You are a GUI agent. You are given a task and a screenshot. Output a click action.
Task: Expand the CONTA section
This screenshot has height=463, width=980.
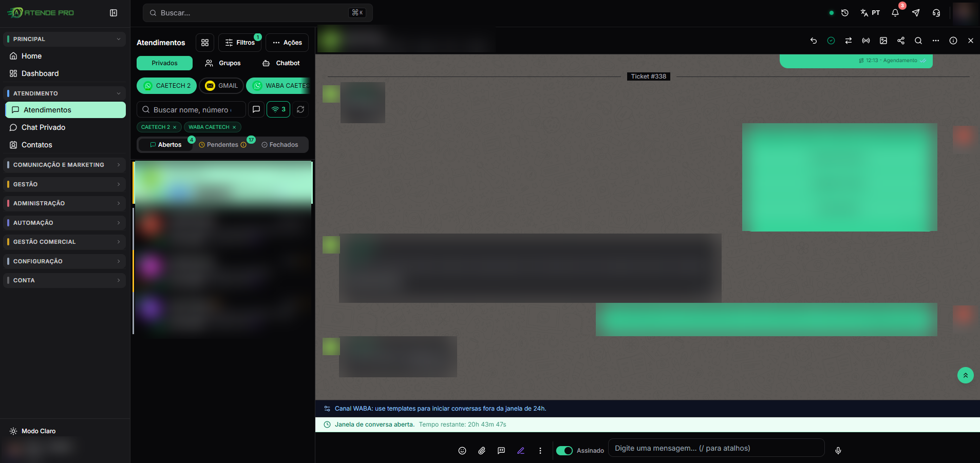point(65,280)
